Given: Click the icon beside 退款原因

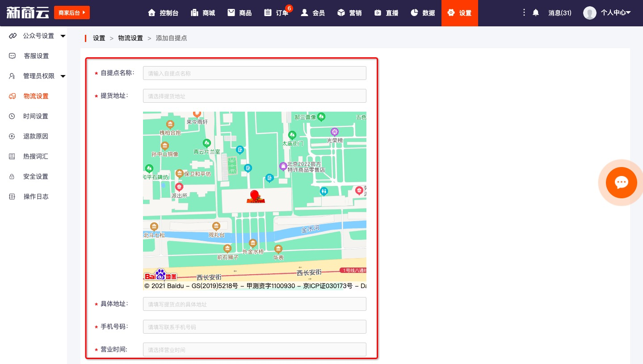Looking at the screenshot, I should 12,136.
